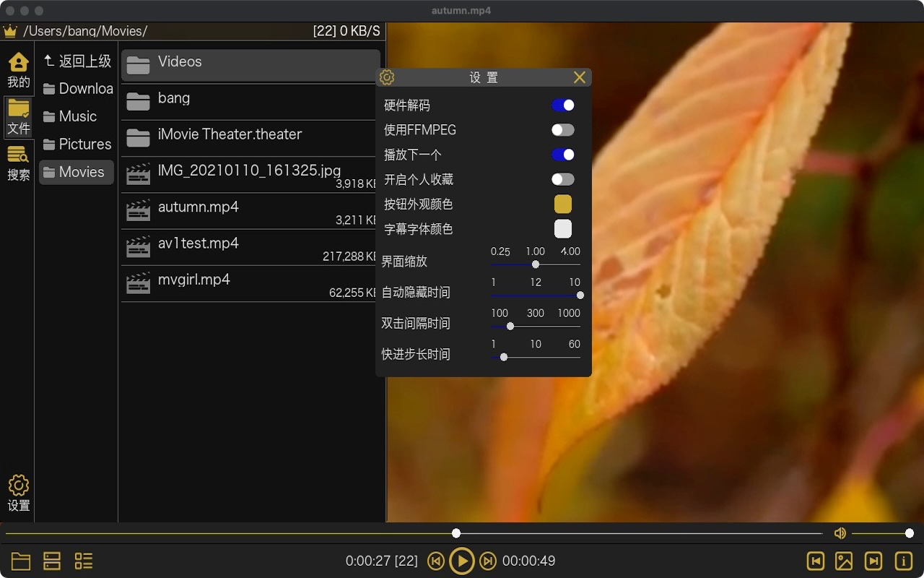924x578 pixels.
Task: Click the round play button
Action: click(x=462, y=561)
